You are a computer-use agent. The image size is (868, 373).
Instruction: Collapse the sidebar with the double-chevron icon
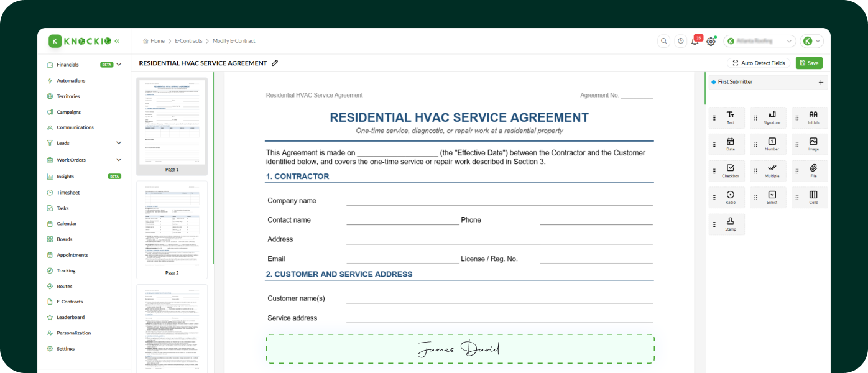pos(117,41)
